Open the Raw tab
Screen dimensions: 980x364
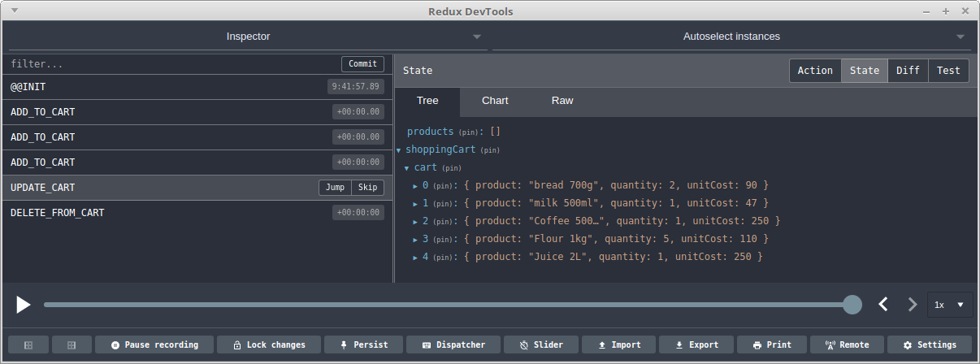coord(562,101)
